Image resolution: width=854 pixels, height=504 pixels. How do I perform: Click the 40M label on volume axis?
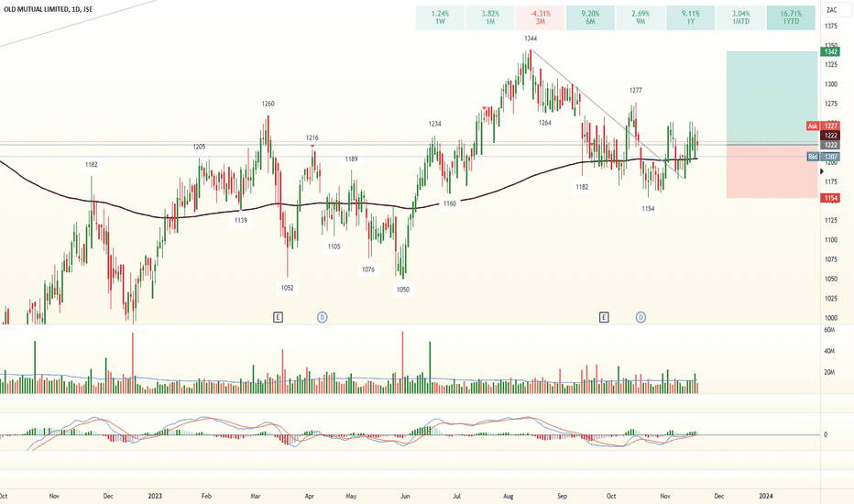829,352
